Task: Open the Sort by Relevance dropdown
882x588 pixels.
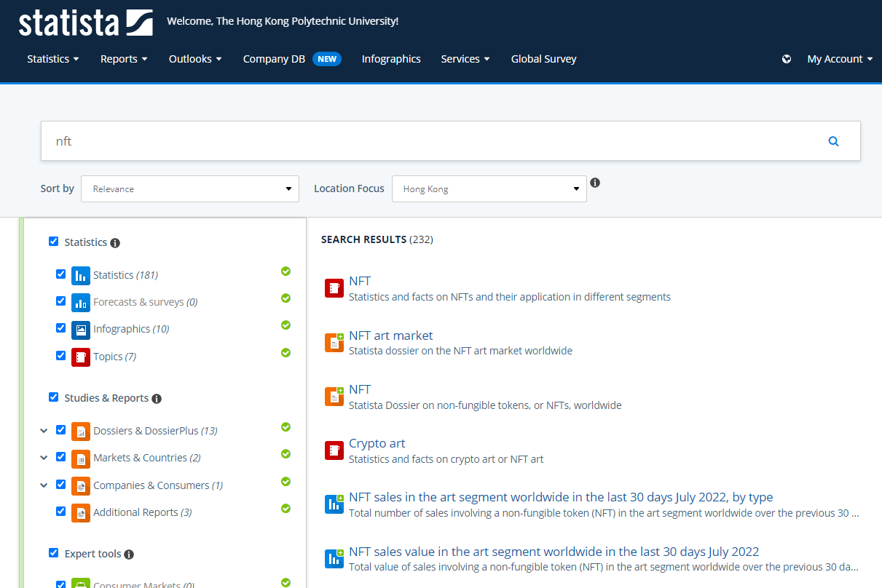Action: point(190,188)
